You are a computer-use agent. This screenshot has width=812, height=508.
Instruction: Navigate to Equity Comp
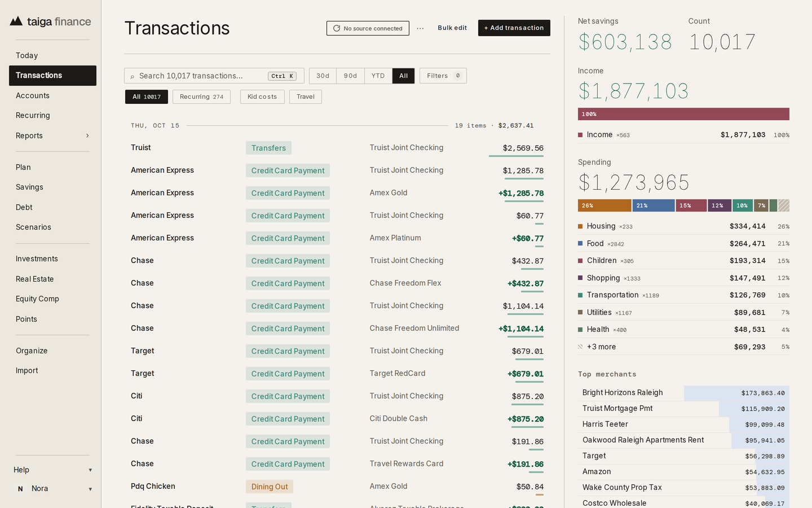coord(52,299)
